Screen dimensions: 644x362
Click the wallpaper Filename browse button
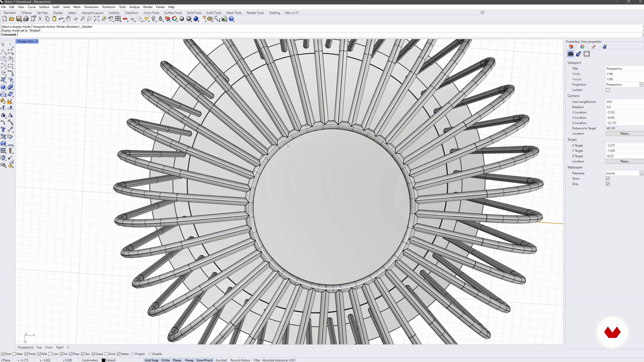(x=641, y=173)
